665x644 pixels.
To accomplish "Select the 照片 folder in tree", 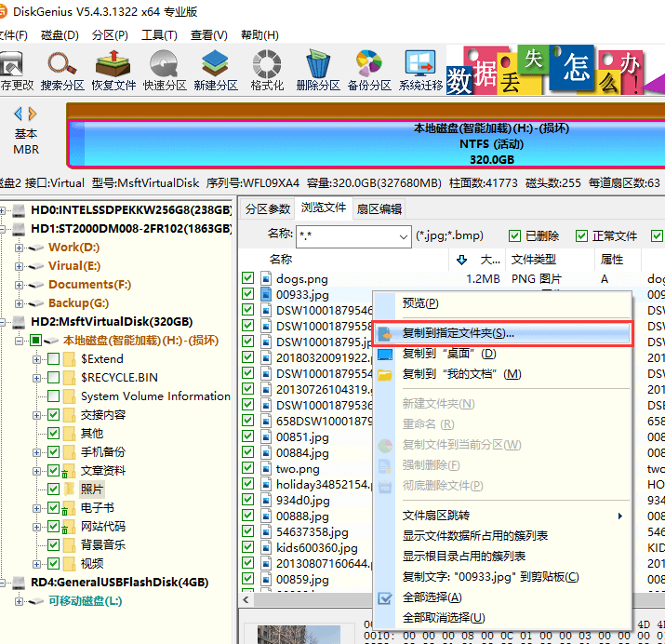I will pyautogui.click(x=92, y=490).
